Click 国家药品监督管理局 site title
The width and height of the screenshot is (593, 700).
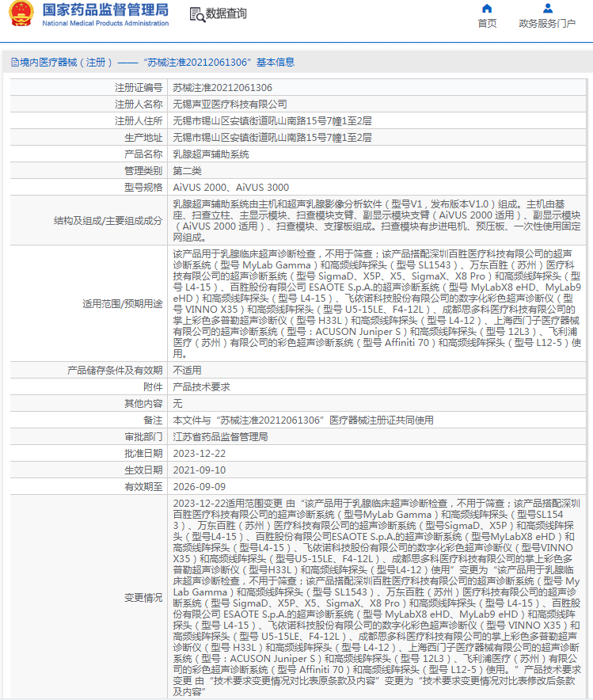pyautogui.click(x=106, y=10)
